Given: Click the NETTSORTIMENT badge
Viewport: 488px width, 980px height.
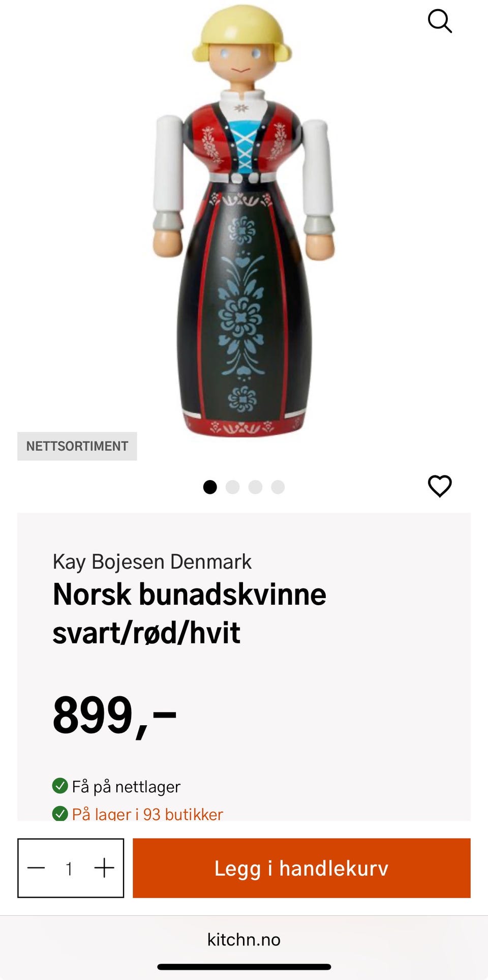Looking at the screenshot, I should (77, 446).
